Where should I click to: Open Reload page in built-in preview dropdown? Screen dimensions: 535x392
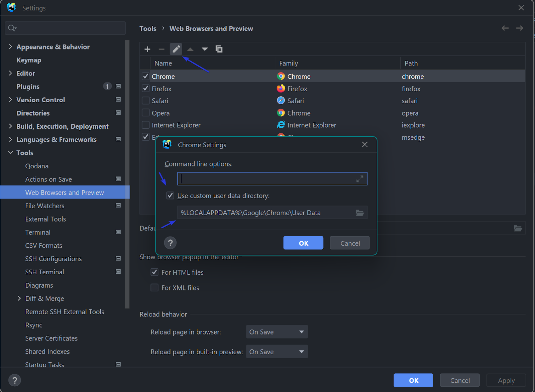[277, 352]
